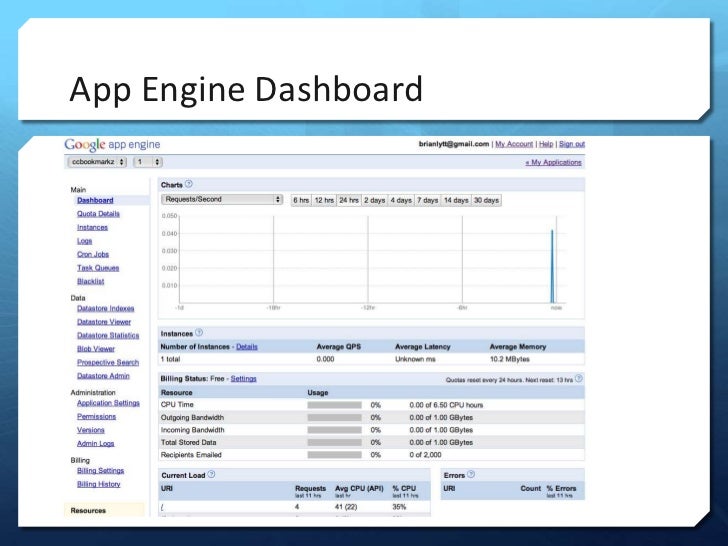728x546 pixels.
Task: Select the 24 hrs chart range
Action: [x=349, y=200]
